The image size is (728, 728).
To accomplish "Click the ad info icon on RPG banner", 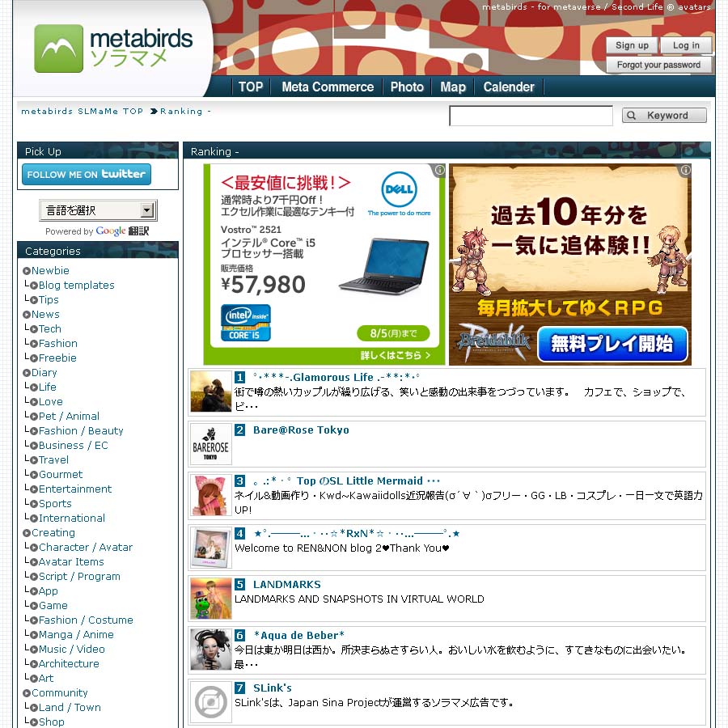I will 685,170.
